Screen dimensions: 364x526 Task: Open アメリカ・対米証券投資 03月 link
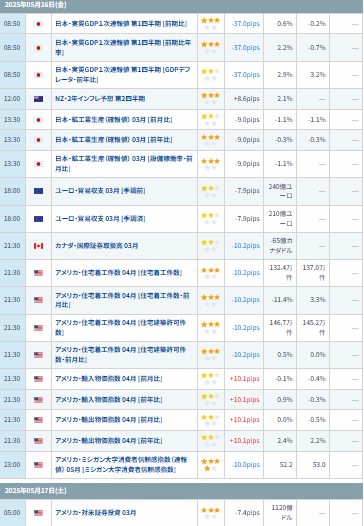(96, 513)
